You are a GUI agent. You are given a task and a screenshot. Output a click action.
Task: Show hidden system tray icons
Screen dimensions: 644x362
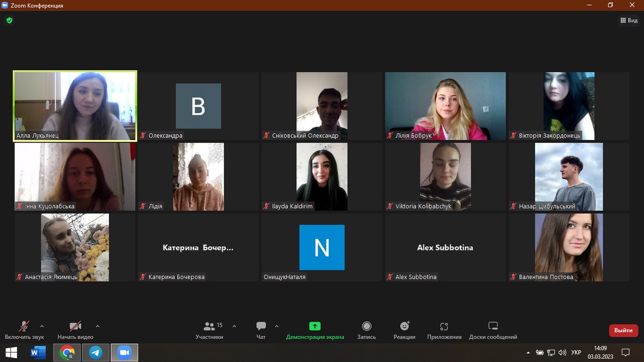(528, 352)
